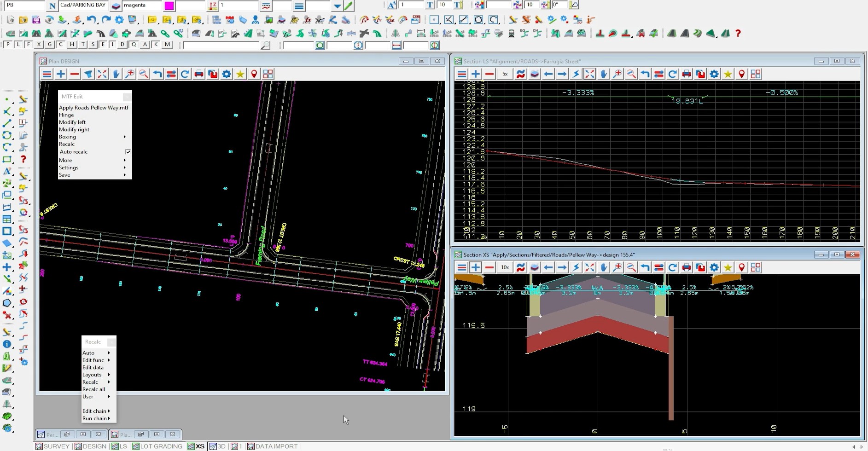Switch to the DATA IMPORT tab
This screenshot has width=868, height=451.
click(x=273, y=446)
